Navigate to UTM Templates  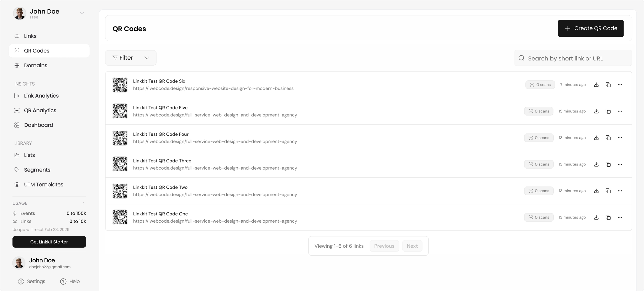(x=43, y=185)
